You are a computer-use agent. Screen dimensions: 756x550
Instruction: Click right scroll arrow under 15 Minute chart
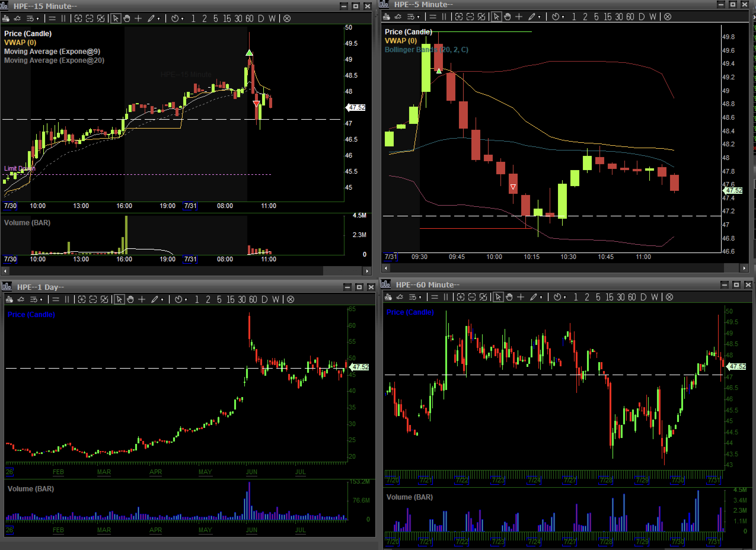pyautogui.click(x=367, y=271)
